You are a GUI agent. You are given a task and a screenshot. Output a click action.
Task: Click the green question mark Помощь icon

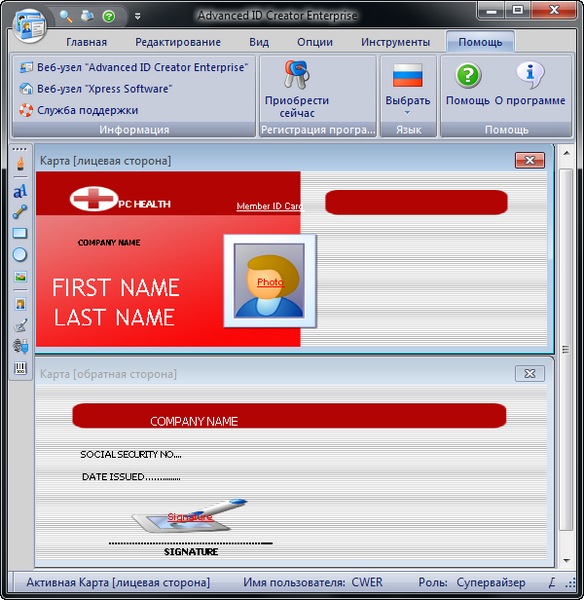[x=468, y=75]
